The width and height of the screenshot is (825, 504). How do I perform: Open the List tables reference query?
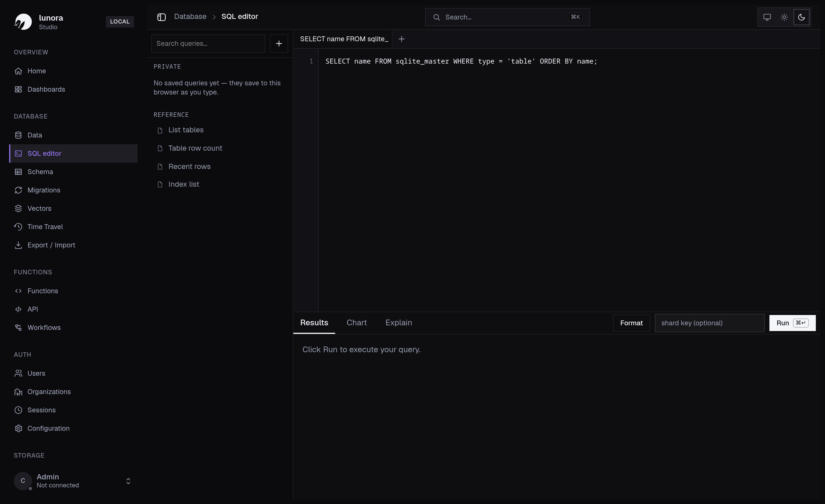[220, 130]
